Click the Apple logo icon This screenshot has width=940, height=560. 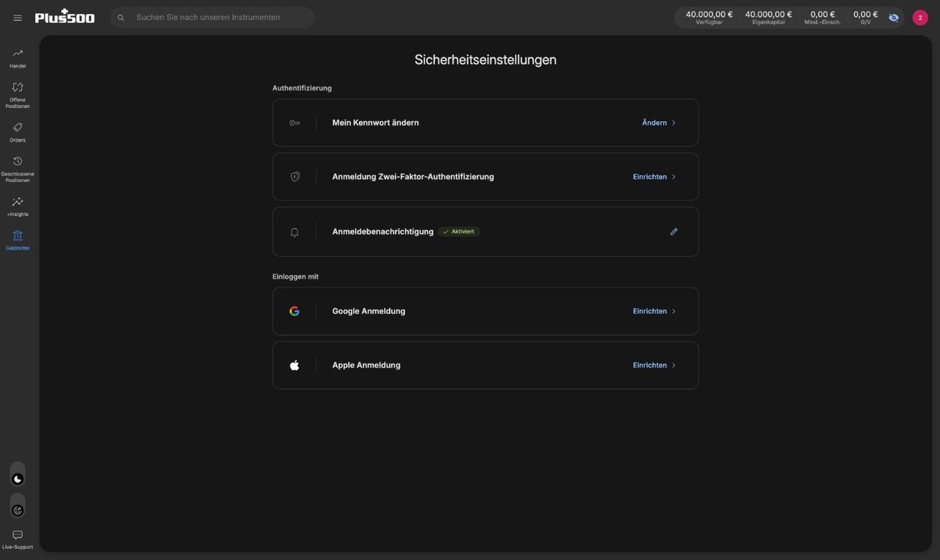[294, 365]
